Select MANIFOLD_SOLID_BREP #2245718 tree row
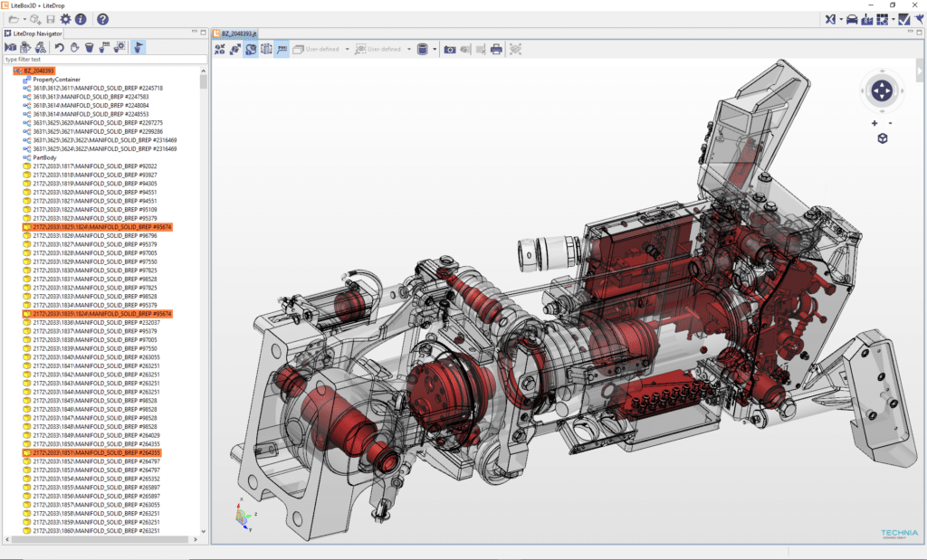This screenshot has height=560, width=927. point(93,88)
